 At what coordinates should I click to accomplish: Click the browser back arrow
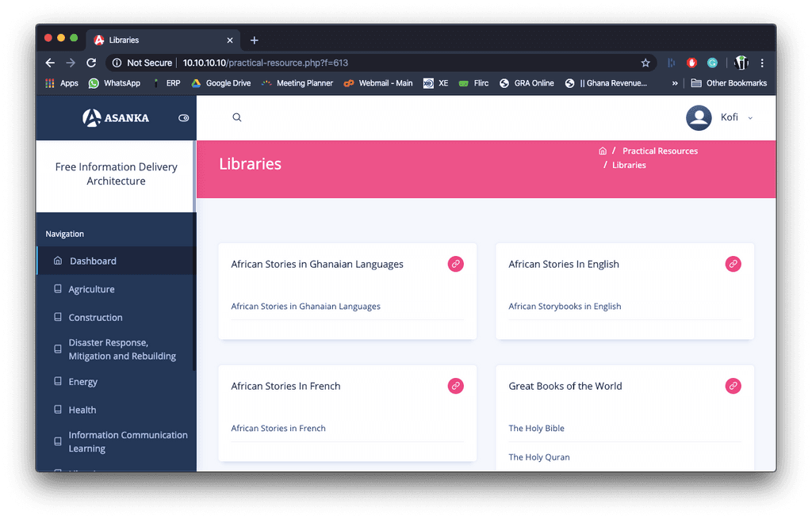point(50,63)
